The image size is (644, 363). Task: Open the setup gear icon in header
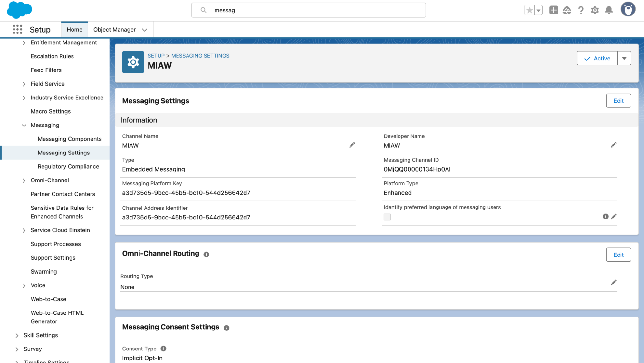[595, 10]
